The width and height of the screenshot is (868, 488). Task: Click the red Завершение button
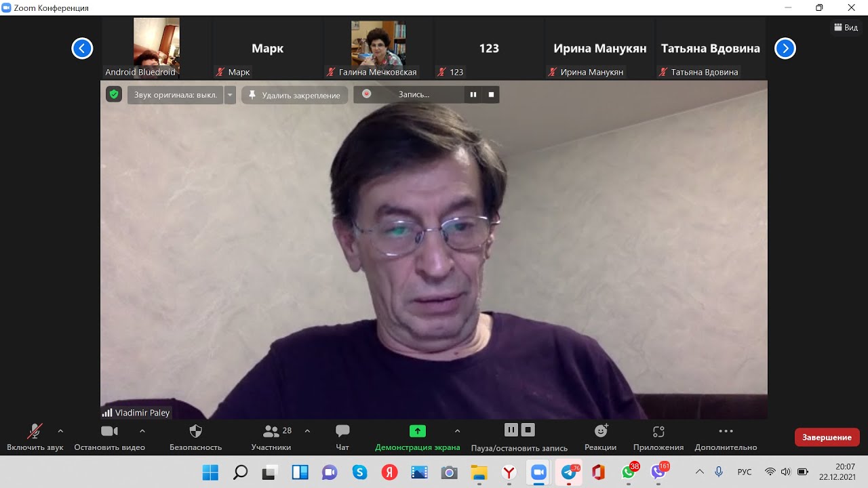coord(827,437)
